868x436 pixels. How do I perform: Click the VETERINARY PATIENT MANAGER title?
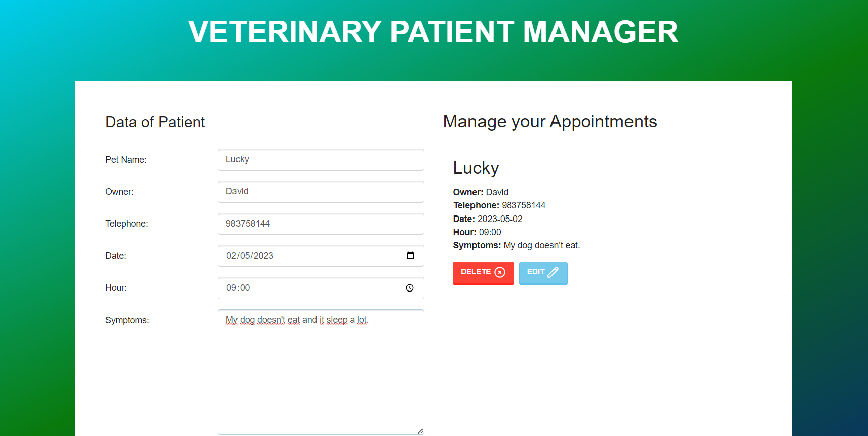tap(433, 32)
